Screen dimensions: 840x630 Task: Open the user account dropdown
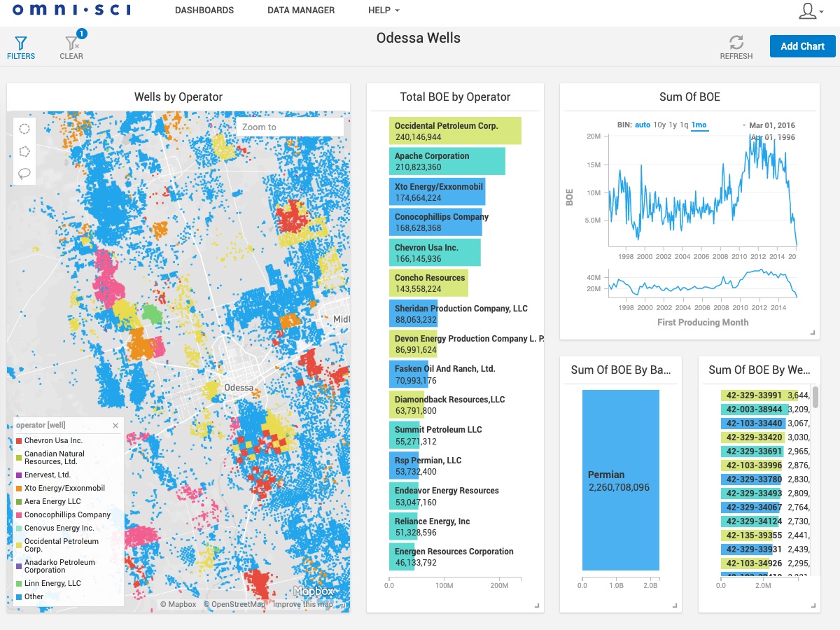(x=812, y=11)
